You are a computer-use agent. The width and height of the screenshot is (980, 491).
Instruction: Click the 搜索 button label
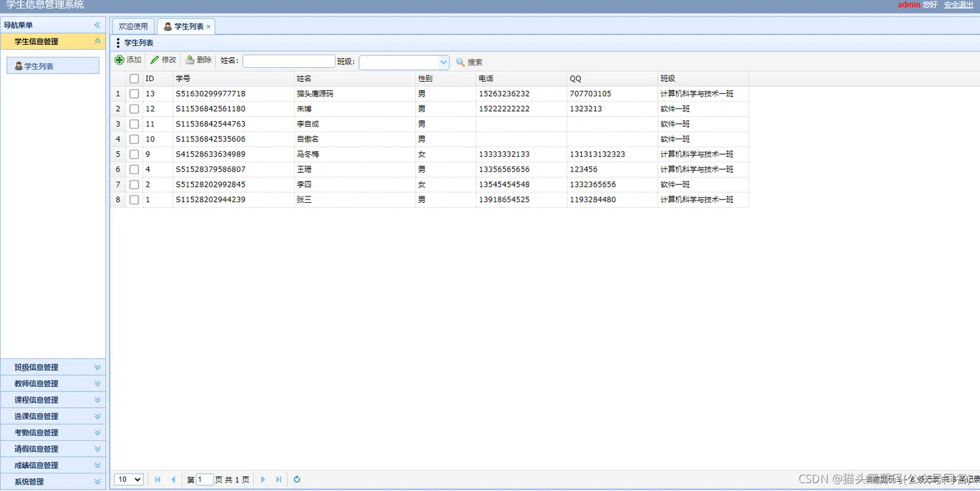click(475, 62)
